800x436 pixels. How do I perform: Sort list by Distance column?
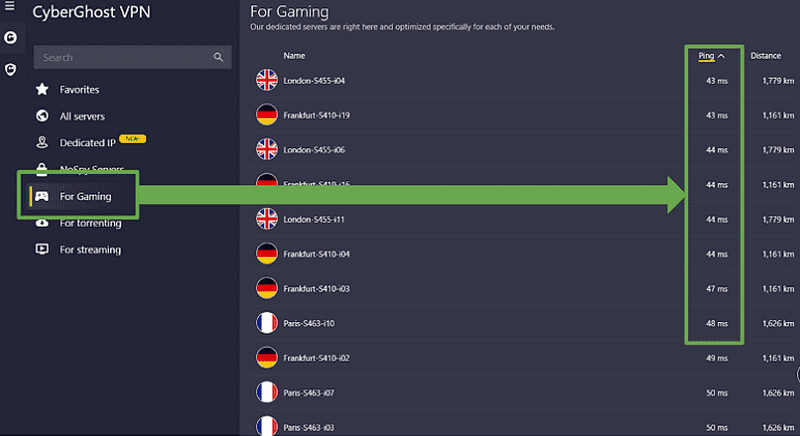765,56
